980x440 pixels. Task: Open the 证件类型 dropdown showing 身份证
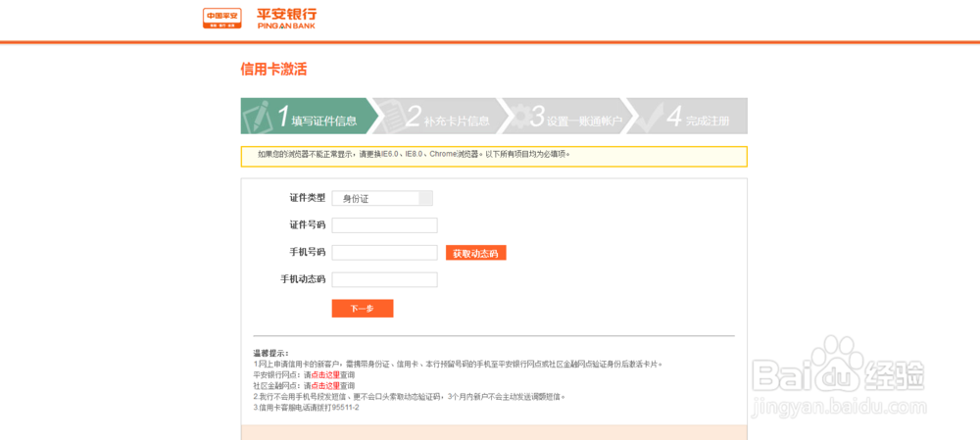click(382, 199)
